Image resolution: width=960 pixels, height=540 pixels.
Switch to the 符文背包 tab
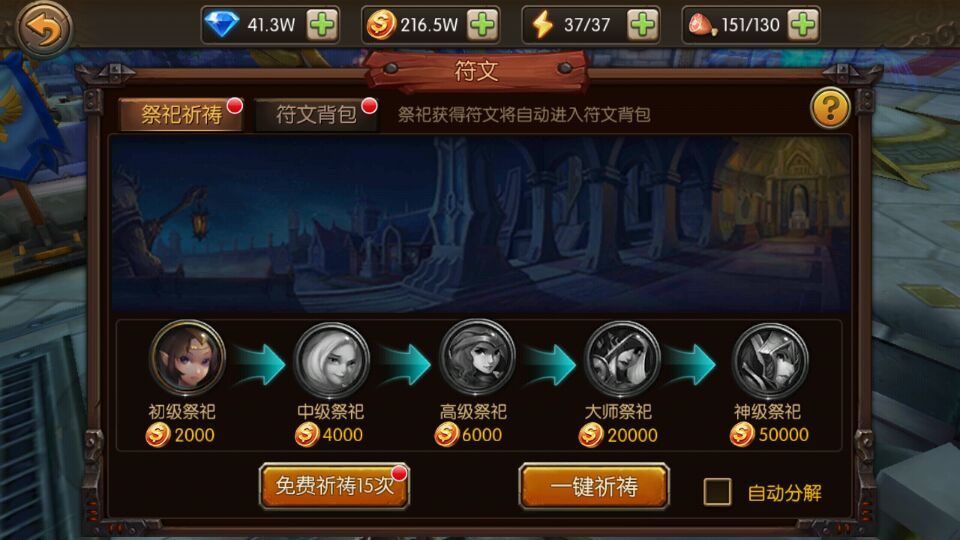[317, 114]
